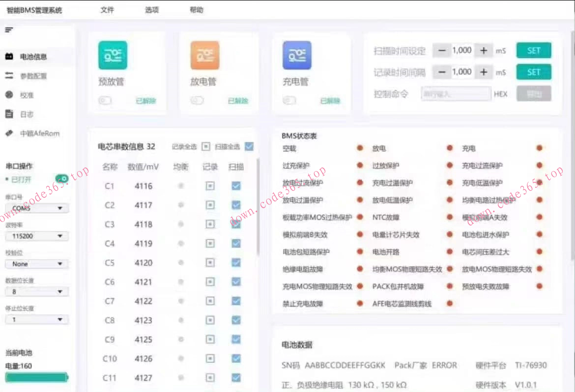Open the 串口号 COM5 port dropdown

tap(36, 208)
